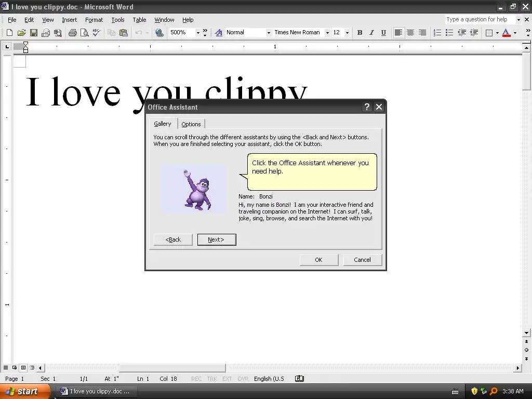Screen dimensions: 532x399
Task: Click the horizontal scrollbar thumb
Action: (172, 368)
